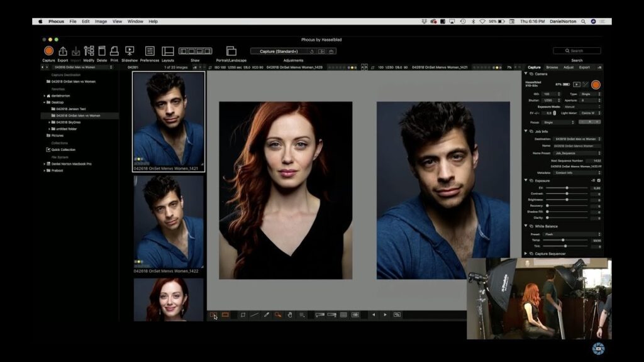Open the Name Preset Job_Sequence dropdown
Screen dimensions: 644x362
pyautogui.click(x=577, y=153)
